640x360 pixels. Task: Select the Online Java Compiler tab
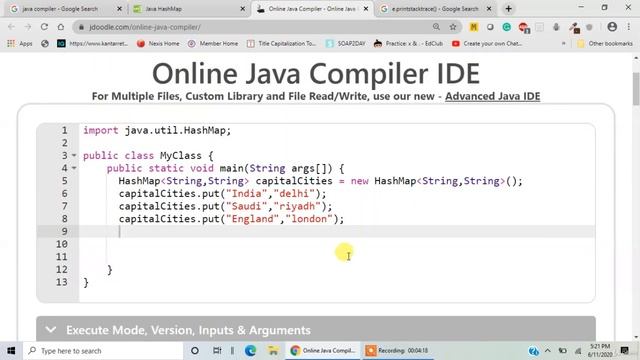[x=312, y=9]
